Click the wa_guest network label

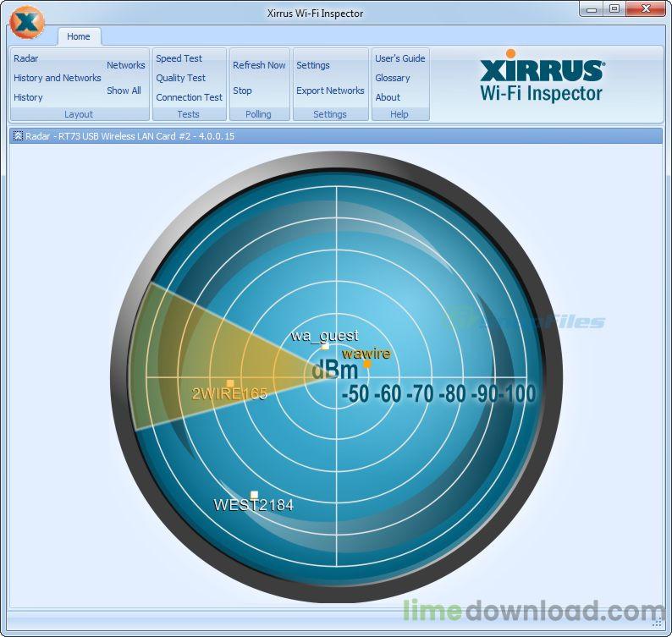pos(324,336)
